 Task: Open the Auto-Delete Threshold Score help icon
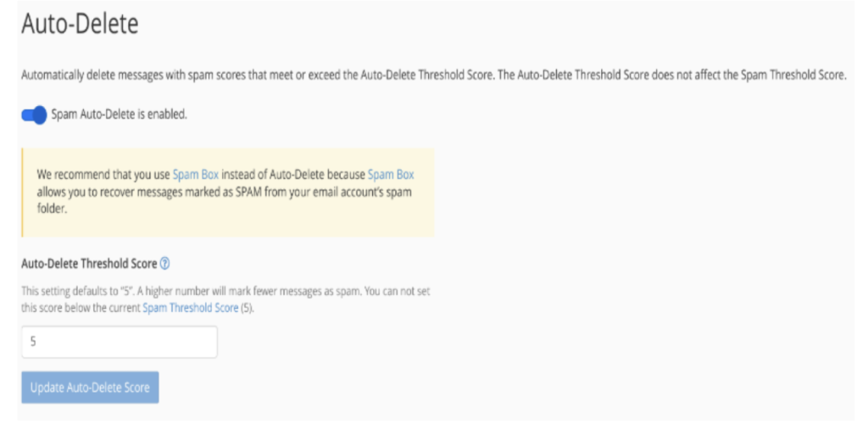tap(164, 264)
